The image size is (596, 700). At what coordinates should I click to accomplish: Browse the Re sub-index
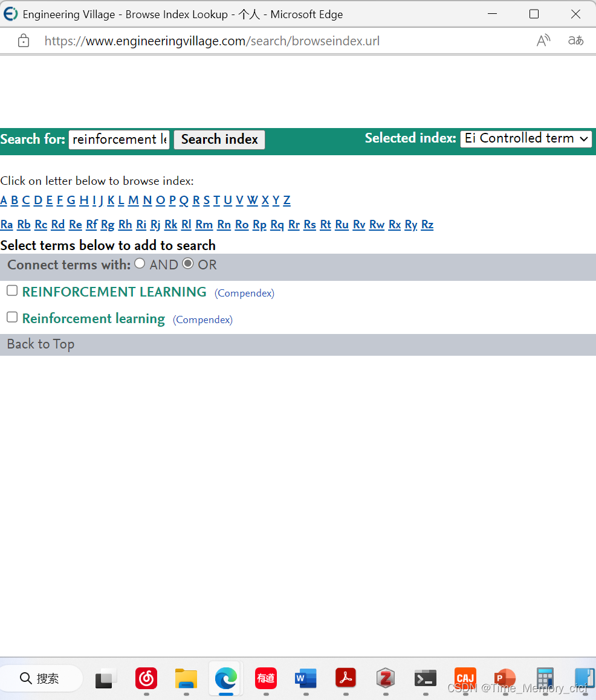(76, 225)
